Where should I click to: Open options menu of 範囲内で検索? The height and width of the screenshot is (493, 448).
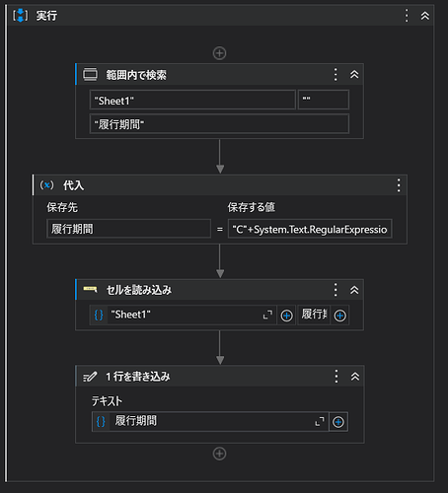pyautogui.click(x=336, y=75)
